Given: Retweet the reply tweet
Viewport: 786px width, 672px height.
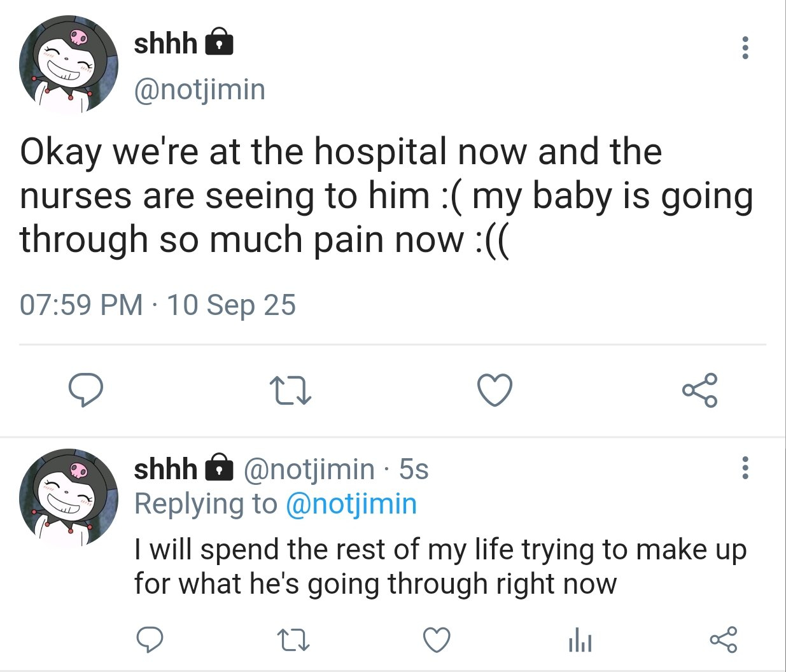Looking at the screenshot, I should tap(294, 640).
